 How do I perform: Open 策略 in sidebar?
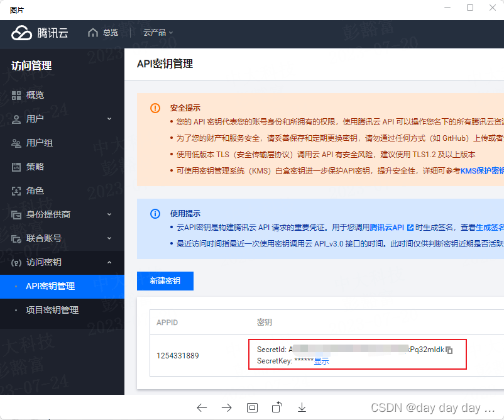click(62, 167)
